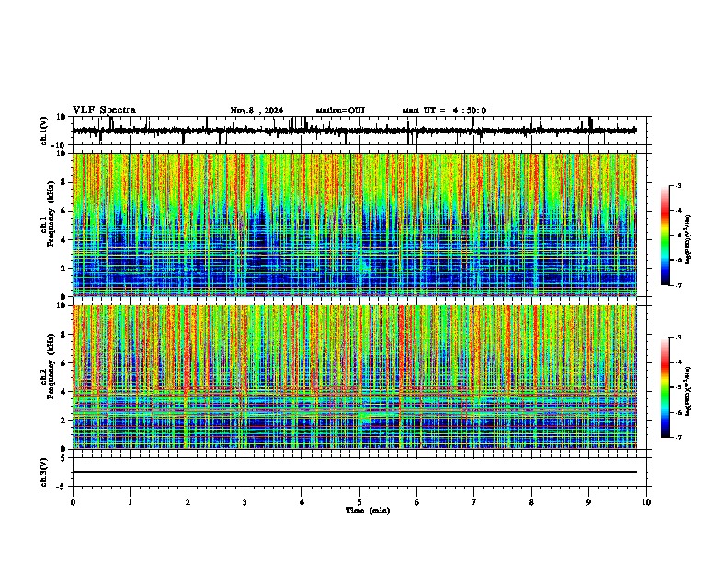Click the "2" kHz tick on ch.2 spectrogram axis
The width and height of the screenshot is (728, 563).
(x=64, y=420)
